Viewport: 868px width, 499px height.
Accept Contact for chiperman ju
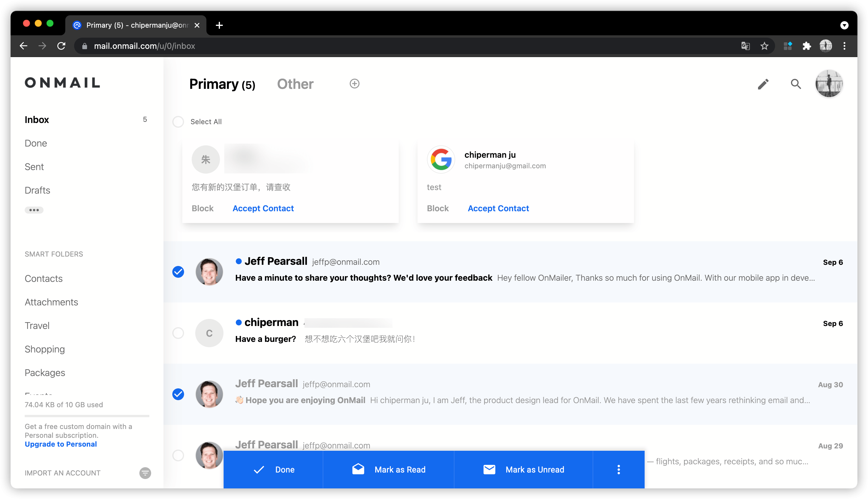pyautogui.click(x=498, y=208)
